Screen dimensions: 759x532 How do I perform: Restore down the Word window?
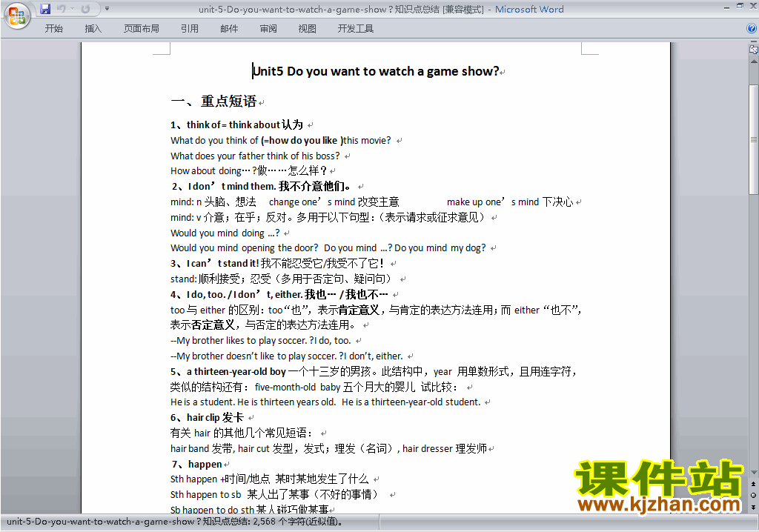[x=740, y=6]
